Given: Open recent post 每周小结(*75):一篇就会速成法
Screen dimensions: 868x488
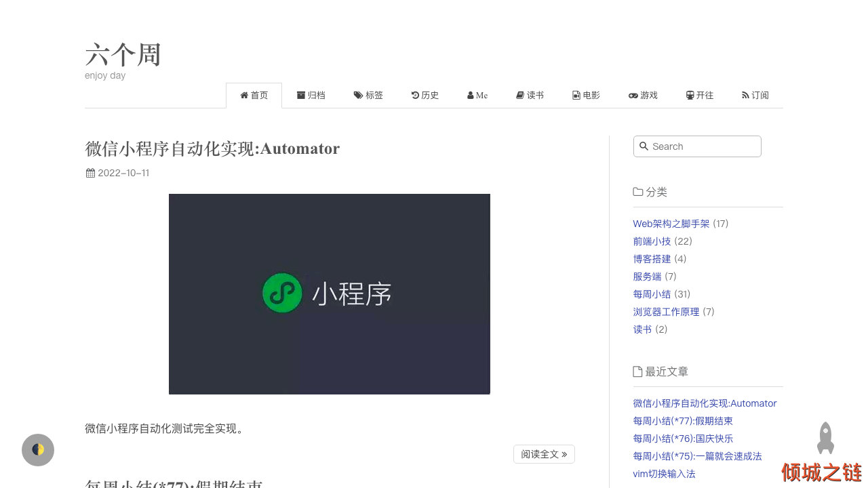Looking at the screenshot, I should coord(697,456).
